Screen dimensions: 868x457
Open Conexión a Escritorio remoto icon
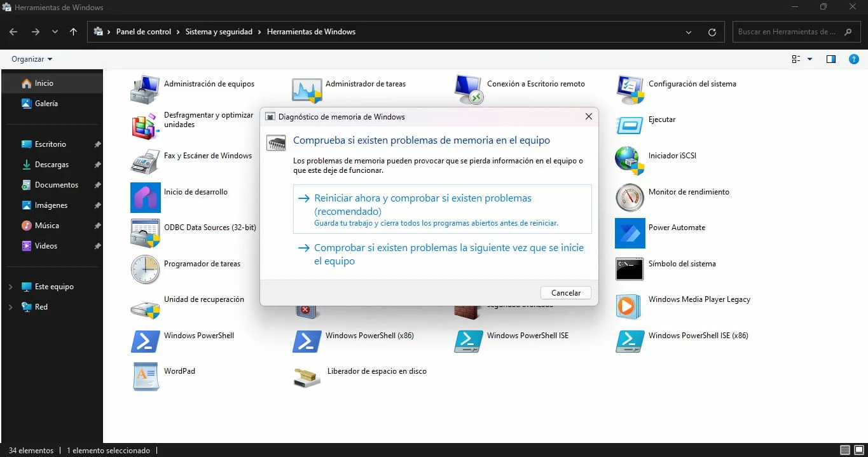click(469, 89)
